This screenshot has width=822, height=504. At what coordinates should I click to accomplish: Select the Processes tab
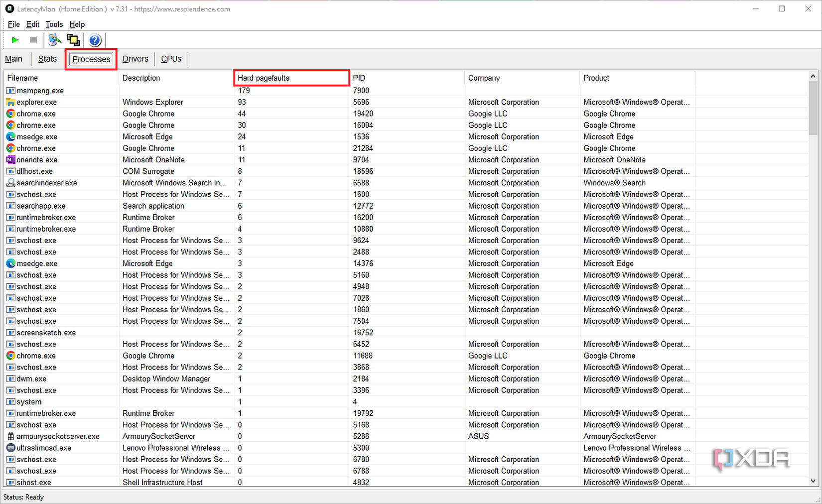coord(91,59)
